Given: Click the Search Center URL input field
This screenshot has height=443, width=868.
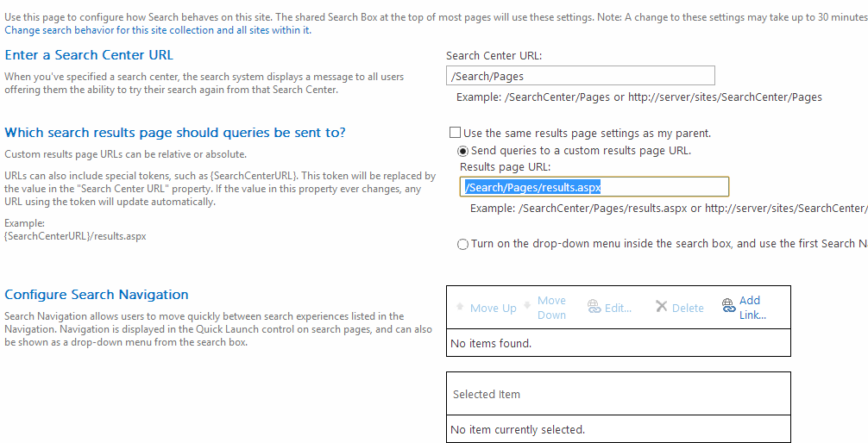Looking at the screenshot, I should pyautogui.click(x=580, y=76).
